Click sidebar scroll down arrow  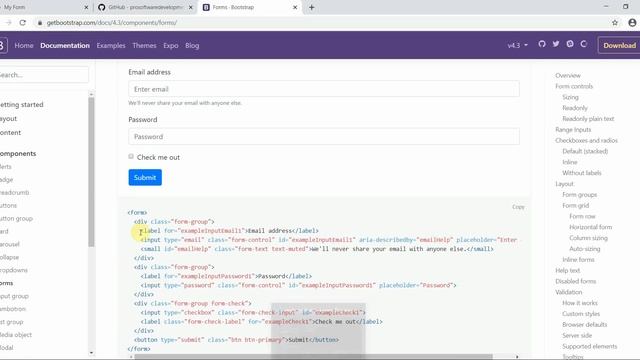[91, 353]
